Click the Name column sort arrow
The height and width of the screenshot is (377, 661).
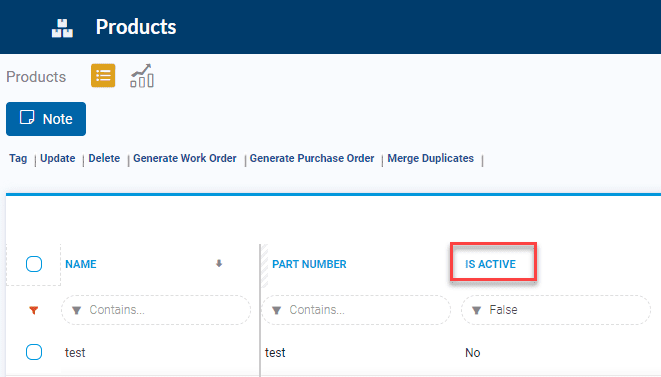[x=219, y=264]
